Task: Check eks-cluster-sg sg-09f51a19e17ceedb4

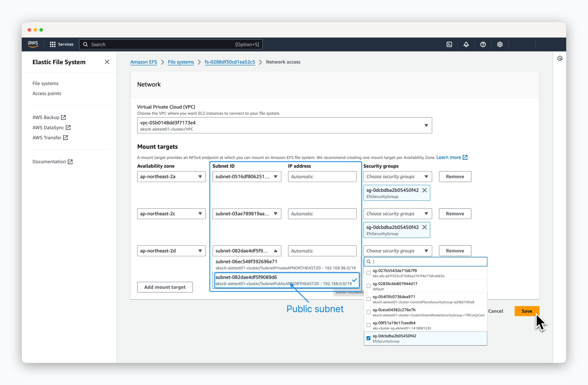Action: tap(368, 325)
